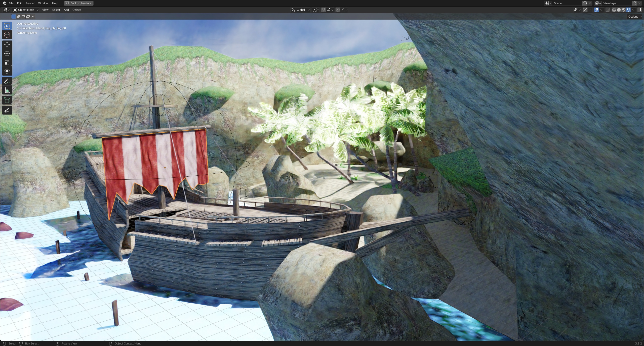644x346 pixels.
Task: Open Global transform orientation dropdown
Action: pyautogui.click(x=301, y=10)
